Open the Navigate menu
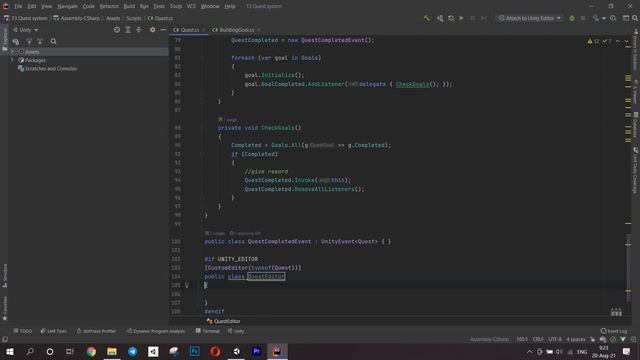The image size is (640, 360). click(67, 6)
